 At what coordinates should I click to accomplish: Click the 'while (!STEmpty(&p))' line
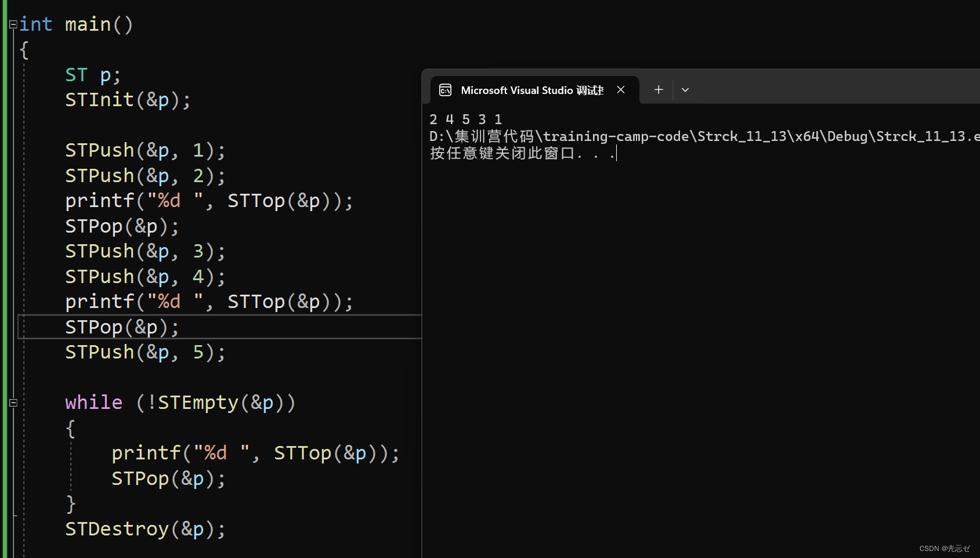click(180, 403)
